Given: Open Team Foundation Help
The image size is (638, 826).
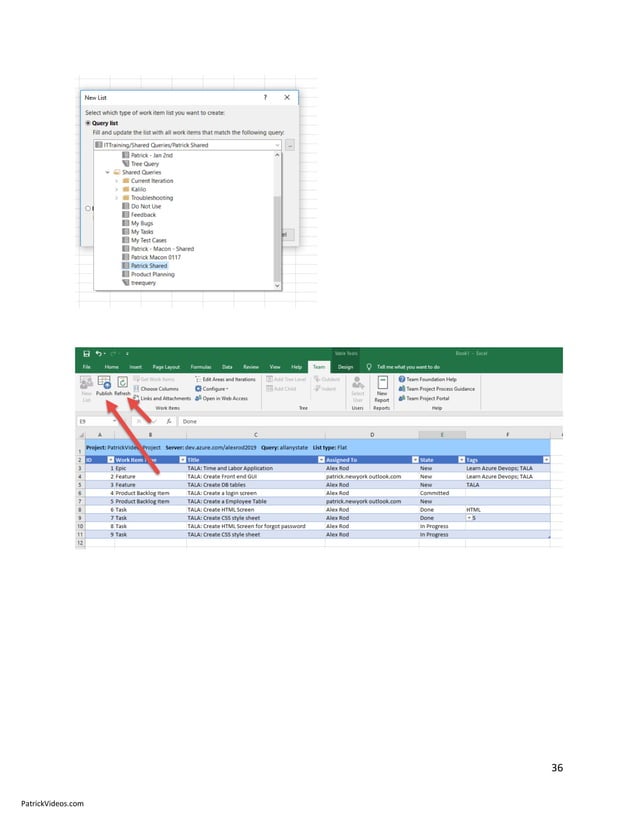Looking at the screenshot, I should (427, 379).
